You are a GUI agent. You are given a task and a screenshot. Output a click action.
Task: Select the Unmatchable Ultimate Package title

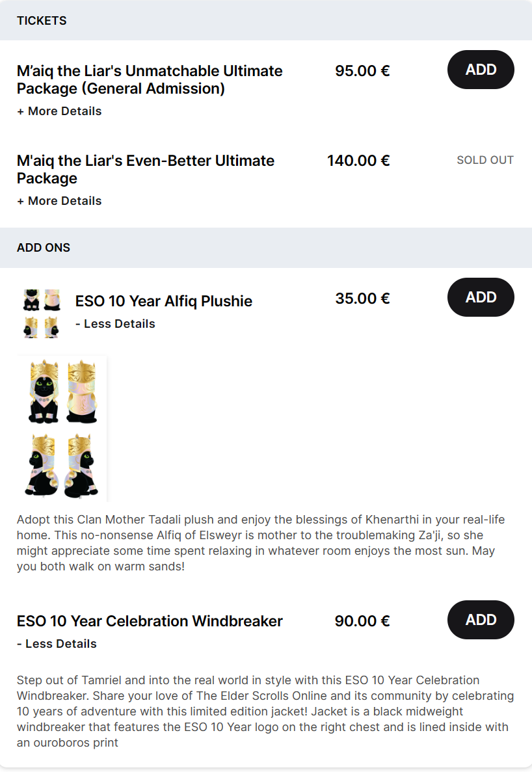click(150, 79)
